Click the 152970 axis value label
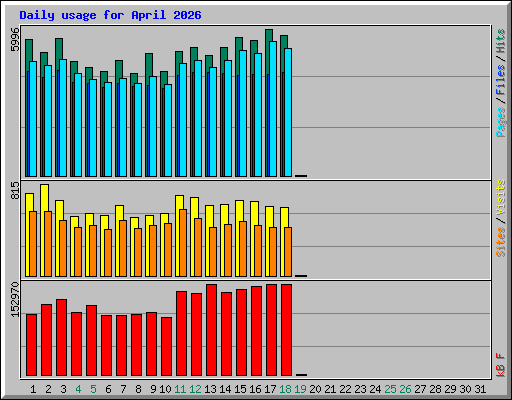The height and width of the screenshot is (400, 512). pyautogui.click(x=15, y=300)
